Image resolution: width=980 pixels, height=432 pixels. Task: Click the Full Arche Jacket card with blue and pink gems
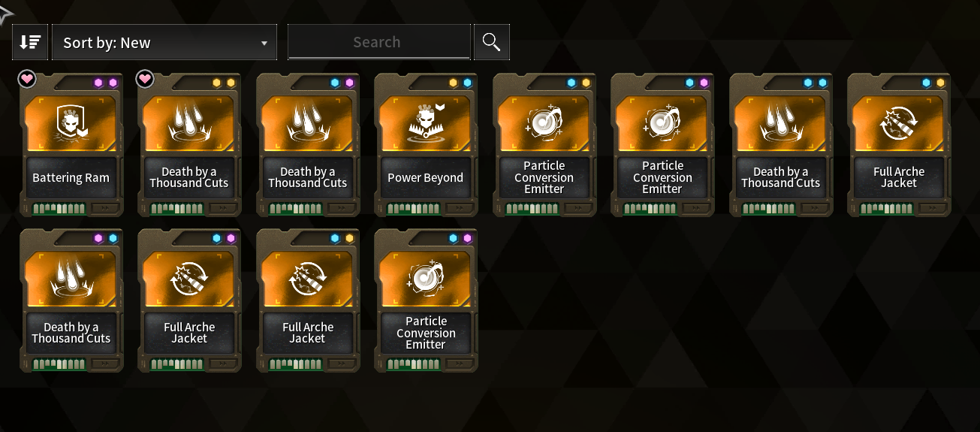pyautogui.click(x=189, y=301)
